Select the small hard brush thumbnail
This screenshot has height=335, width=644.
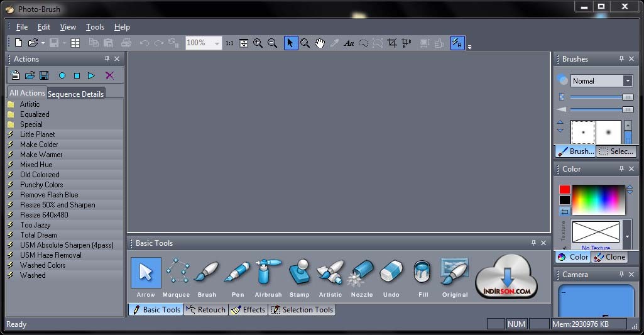click(x=583, y=132)
